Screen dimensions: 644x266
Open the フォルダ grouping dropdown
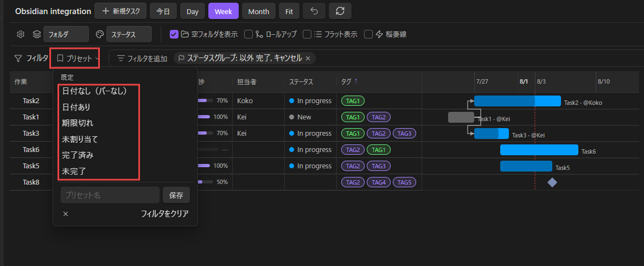pos(66,34)
